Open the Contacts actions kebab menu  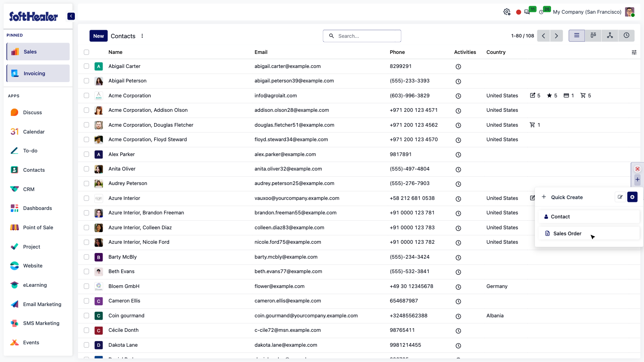click(x=142, y=36)
